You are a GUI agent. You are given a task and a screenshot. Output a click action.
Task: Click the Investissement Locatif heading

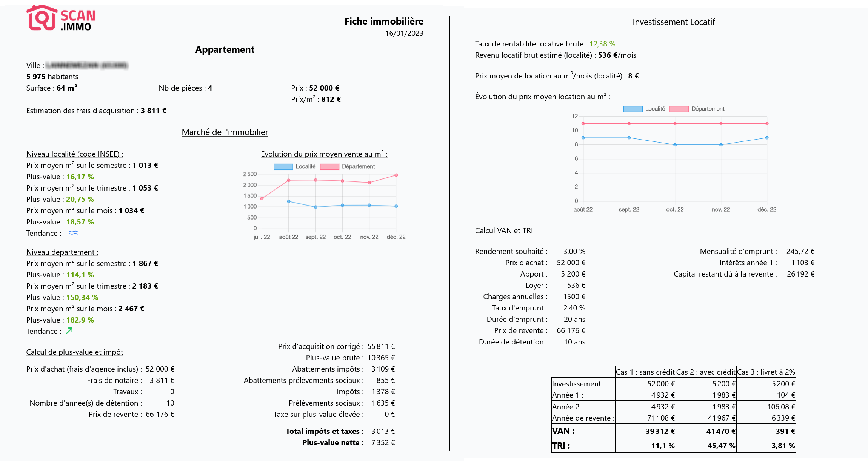coord(674,22)
